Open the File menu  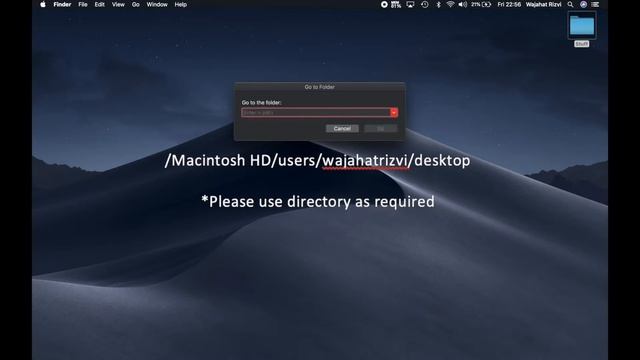pos(83,4)
